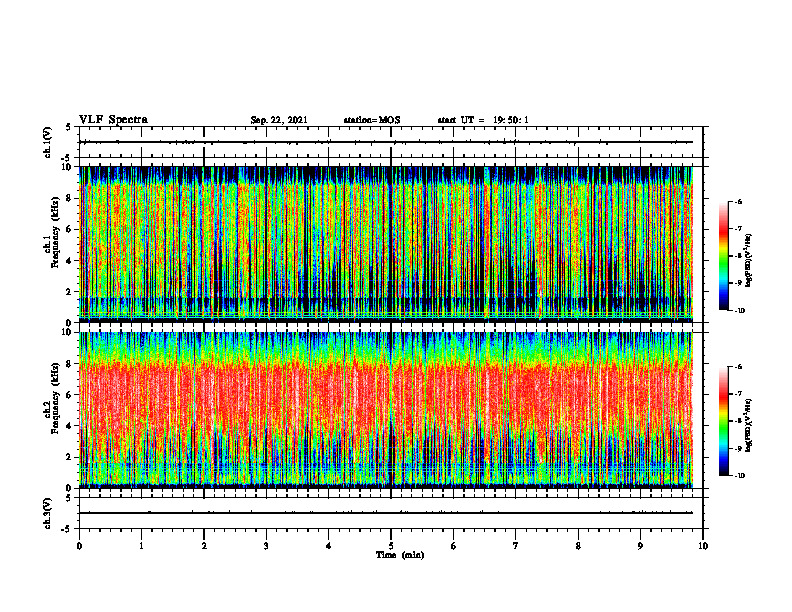Click time axis tick label "9"
This screenshot has width=792, height=612.
click(x=640, y=545)
